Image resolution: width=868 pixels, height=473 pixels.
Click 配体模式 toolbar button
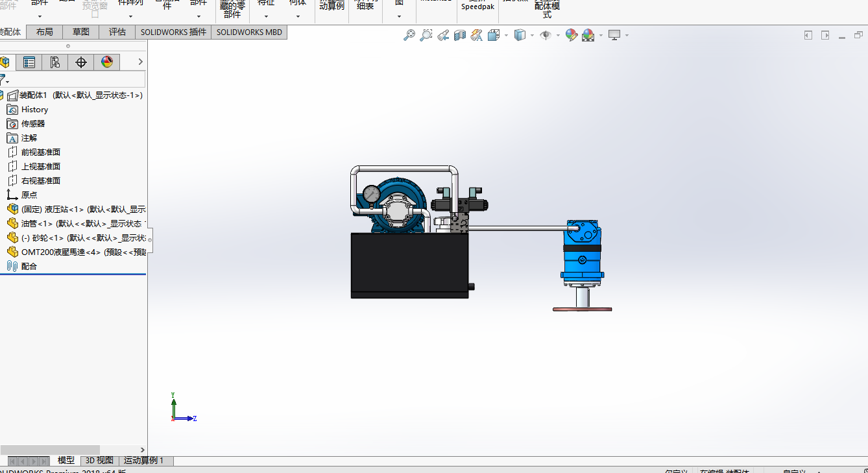tap(547, 9)
